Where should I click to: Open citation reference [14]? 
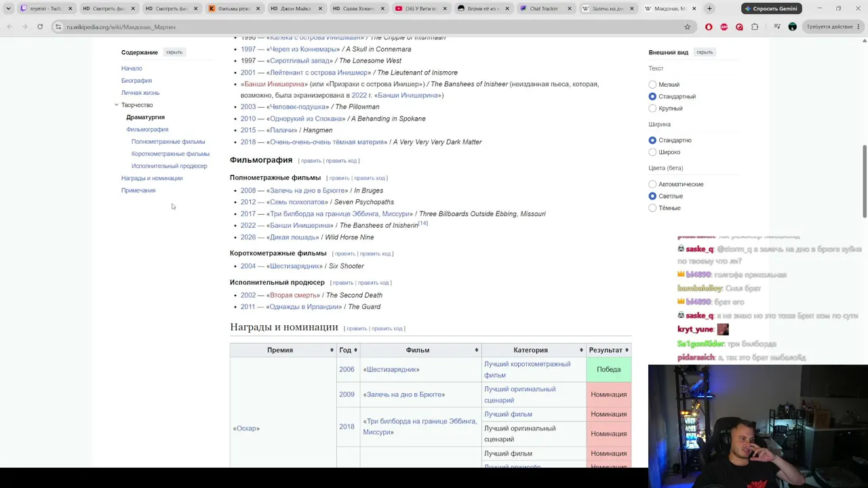pyautogui.click(x=423, y=223)
